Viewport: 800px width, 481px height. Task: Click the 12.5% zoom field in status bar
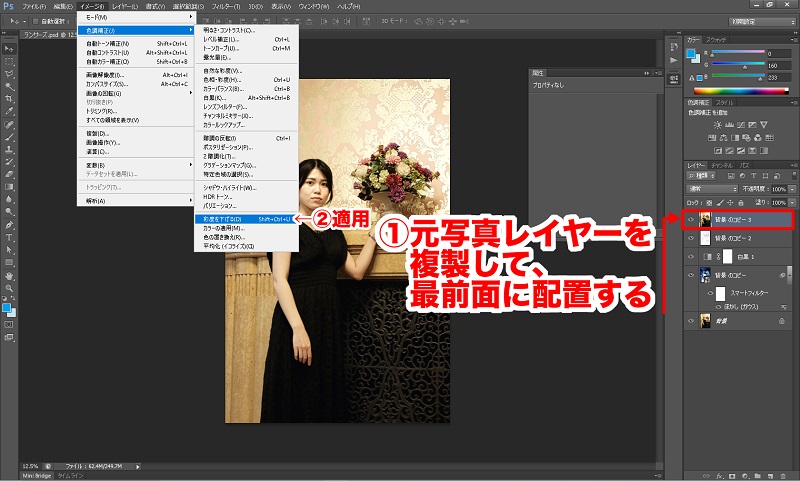pos(30,466)
